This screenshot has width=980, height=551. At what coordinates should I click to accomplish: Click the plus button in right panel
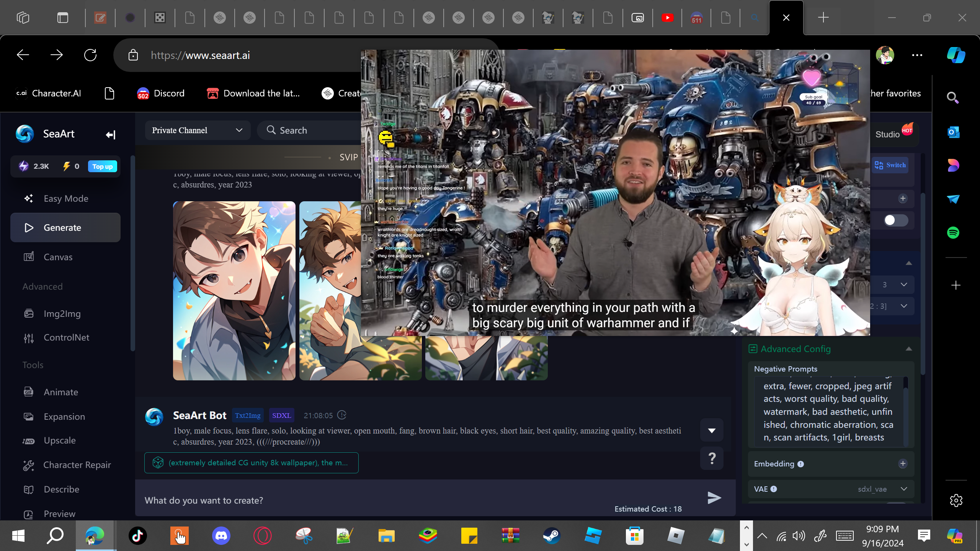(903, 198)
